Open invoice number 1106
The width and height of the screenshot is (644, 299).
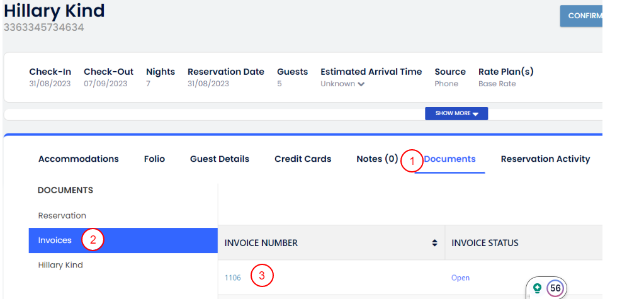click(x=233, y=278)
